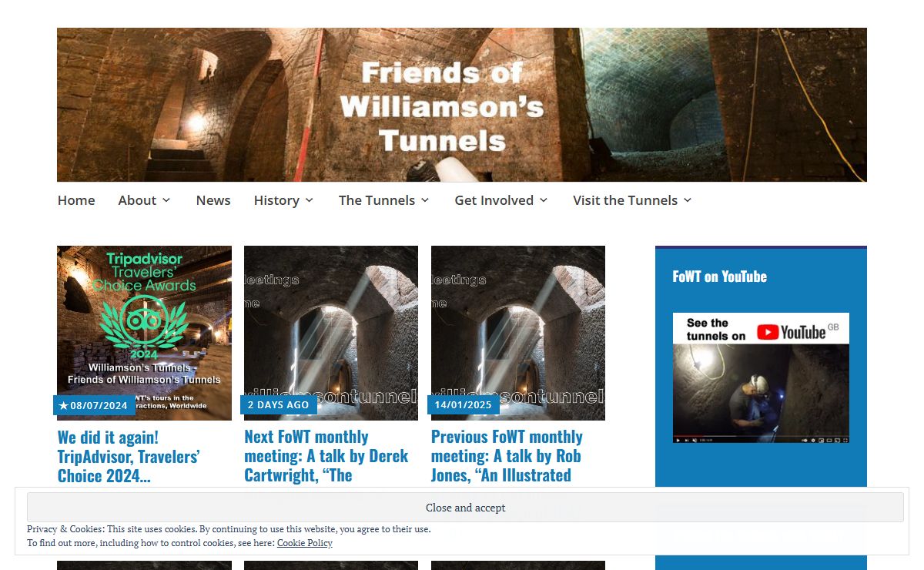Open The Tunnels dropdown chevron
Viewport: 924px width, 570px height.
424,200
